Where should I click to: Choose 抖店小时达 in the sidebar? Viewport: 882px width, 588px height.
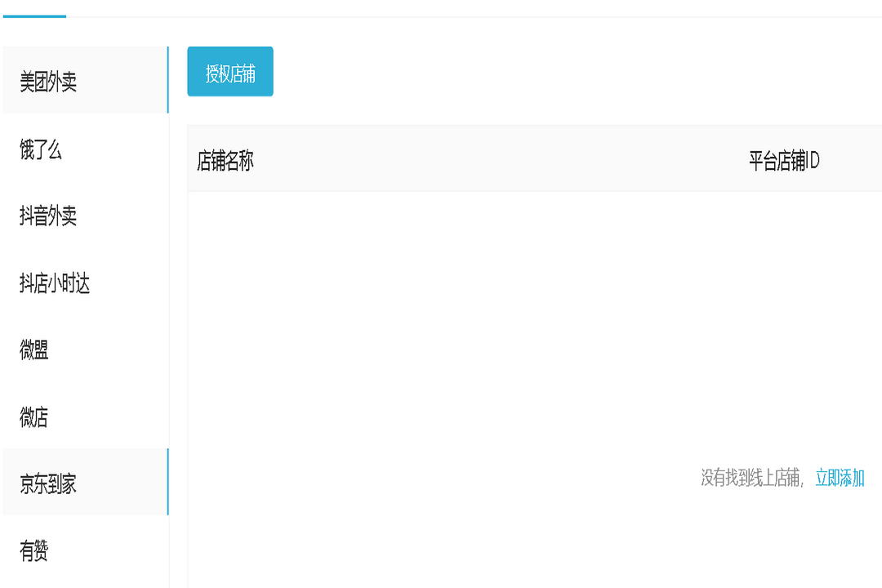coord(55,283)
